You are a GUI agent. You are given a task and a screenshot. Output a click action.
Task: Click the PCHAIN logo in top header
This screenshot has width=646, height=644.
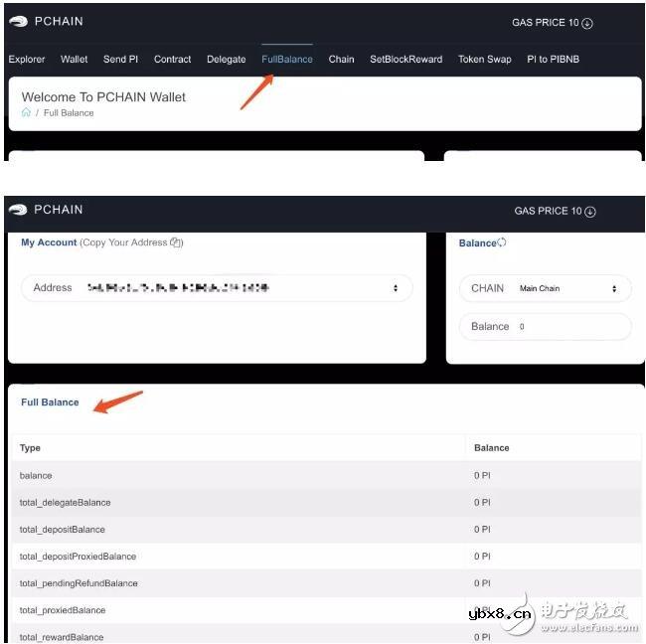(x=18, y=22)
